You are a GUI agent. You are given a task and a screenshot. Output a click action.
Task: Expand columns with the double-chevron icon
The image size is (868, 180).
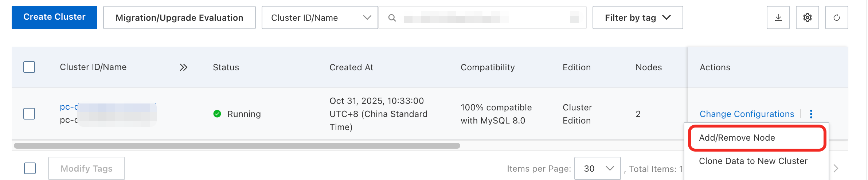(183, 67)
